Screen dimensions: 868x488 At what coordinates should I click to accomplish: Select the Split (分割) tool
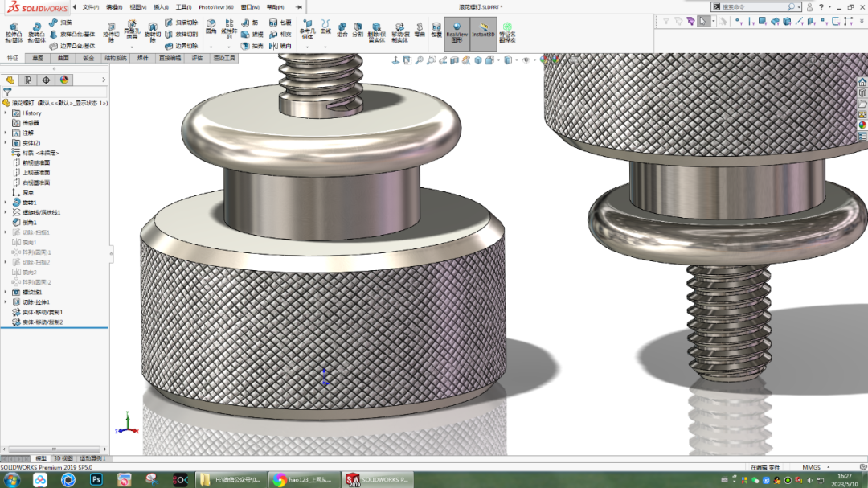click(358, 30)
